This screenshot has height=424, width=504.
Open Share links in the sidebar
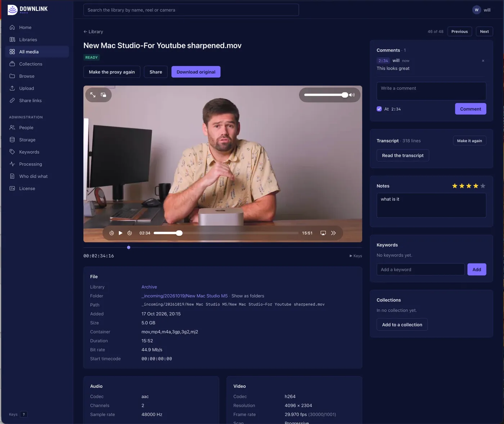(37, 100)
